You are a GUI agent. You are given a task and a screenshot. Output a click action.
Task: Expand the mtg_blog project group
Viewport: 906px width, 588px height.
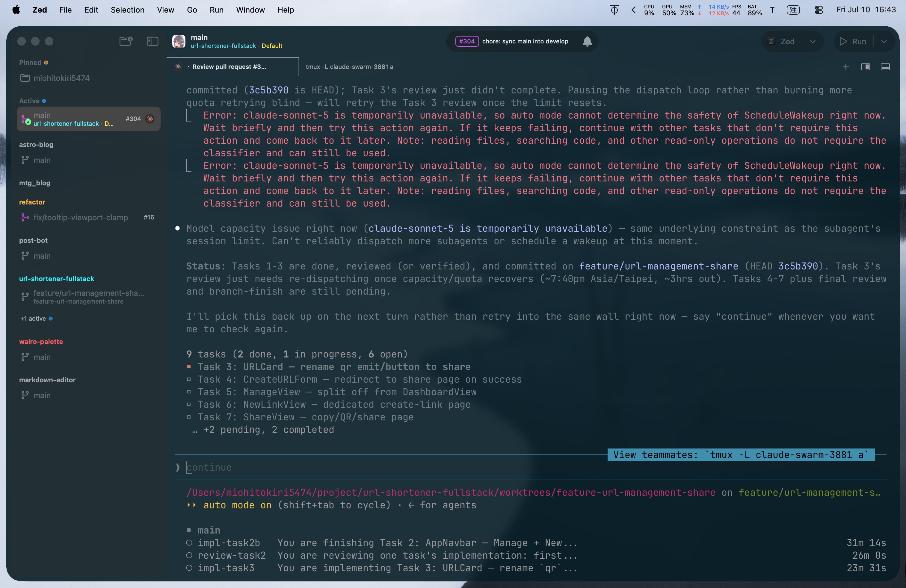[x=35, y=183]
